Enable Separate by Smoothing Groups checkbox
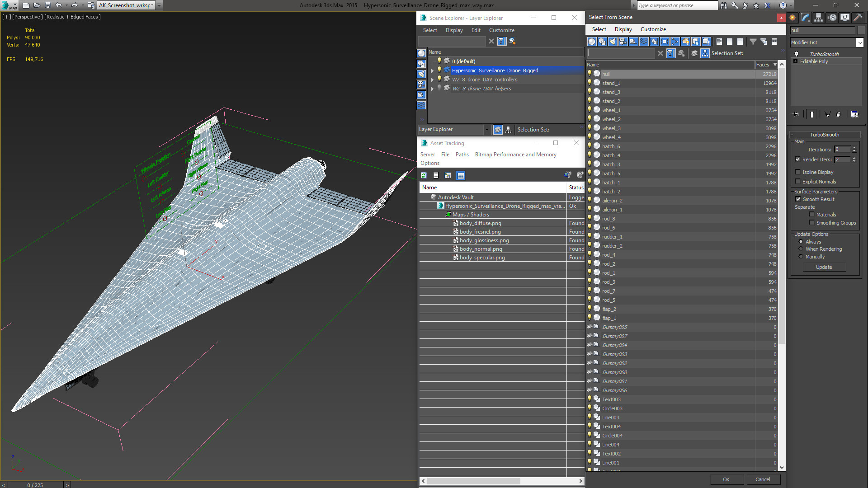The image size is (868, 488). tap(811, 223)
